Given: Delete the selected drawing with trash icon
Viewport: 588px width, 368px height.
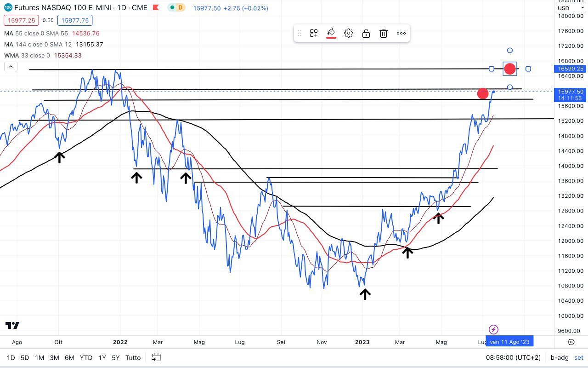Looking at the screenshot, I should tap(384, 33).
